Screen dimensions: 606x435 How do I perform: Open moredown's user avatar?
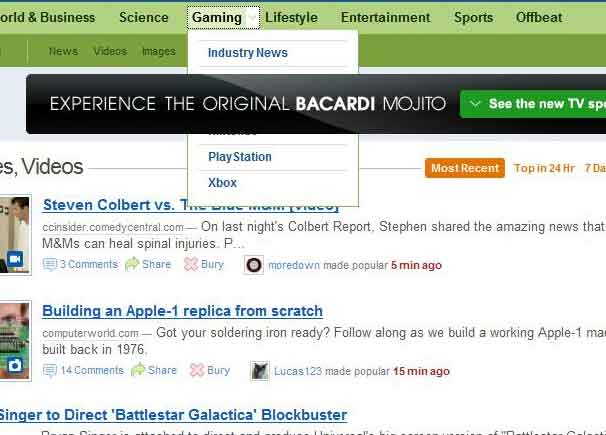[x=254, y=265]
